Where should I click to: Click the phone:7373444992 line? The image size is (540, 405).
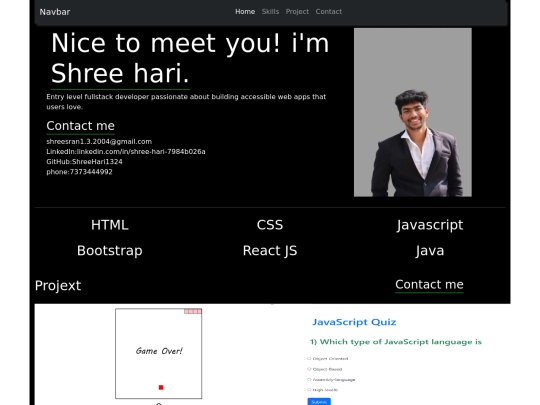(79, 172)
